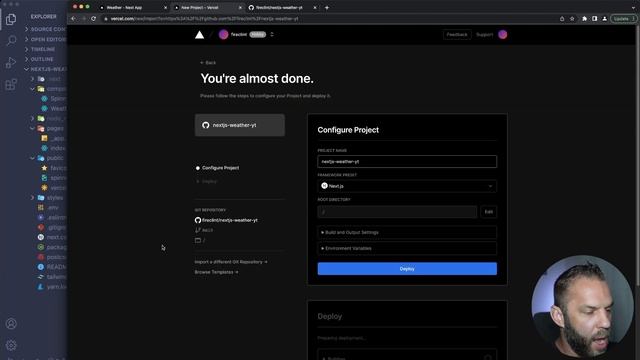Viewport: 640px width, 360px height.
Task: Expand Build and Output Settings
Action: click(x=407, y=232)
